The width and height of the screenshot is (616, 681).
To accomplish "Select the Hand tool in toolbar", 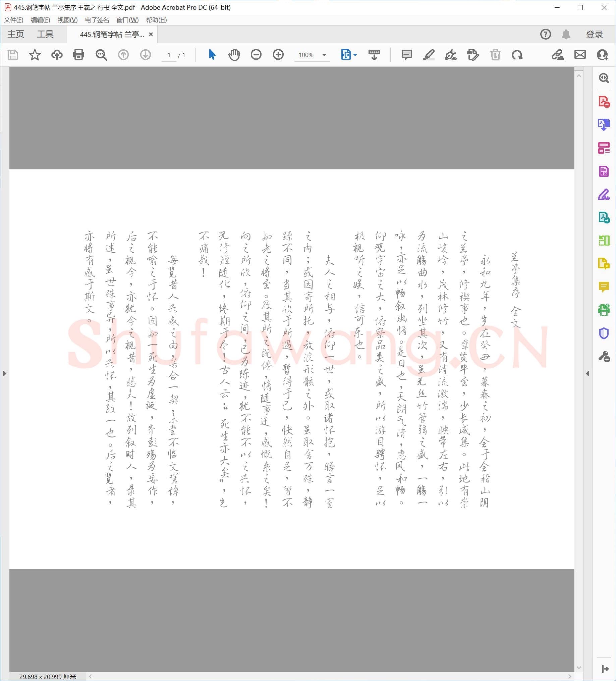I will tap(234, 55).
